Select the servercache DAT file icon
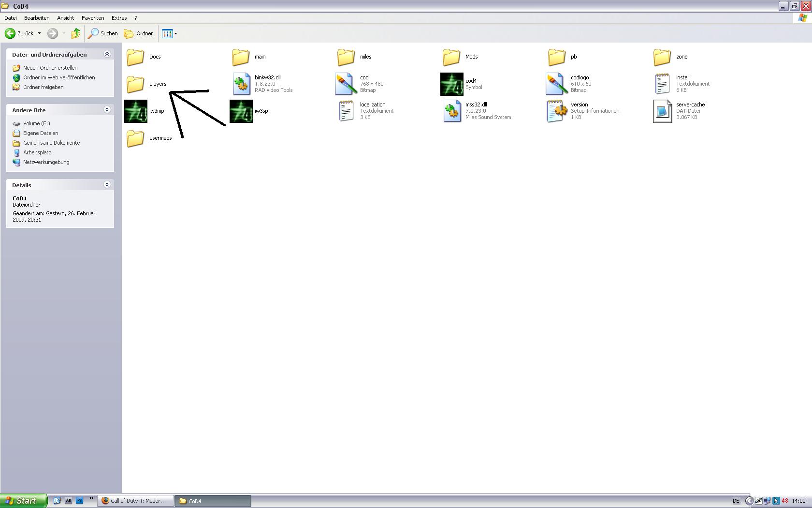This screenshot has height=508, width=812. [x=662, y=111]
